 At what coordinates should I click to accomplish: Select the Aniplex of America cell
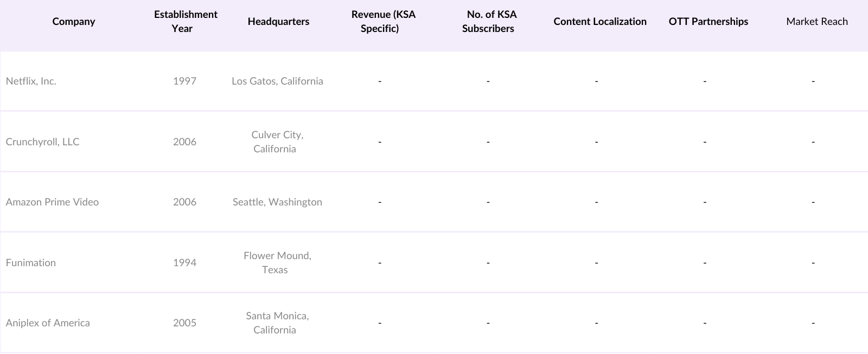[x=48, y=323]
